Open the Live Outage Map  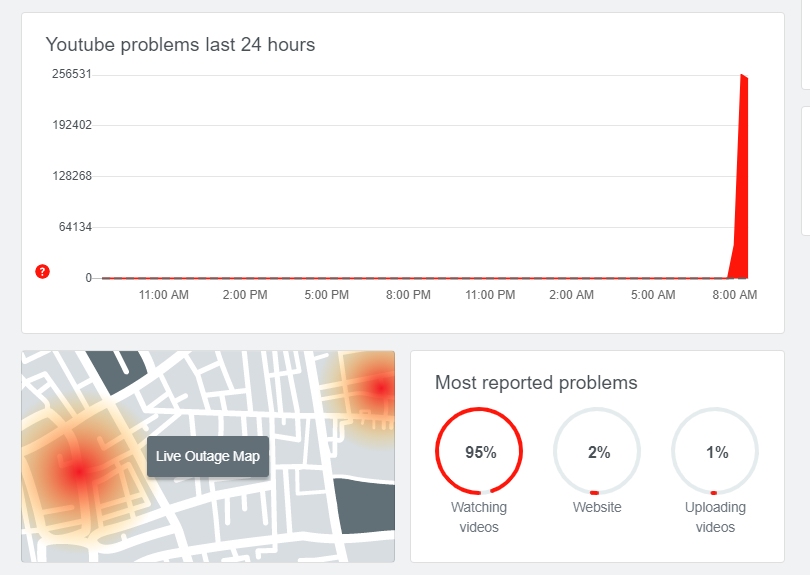pos(208,456)
